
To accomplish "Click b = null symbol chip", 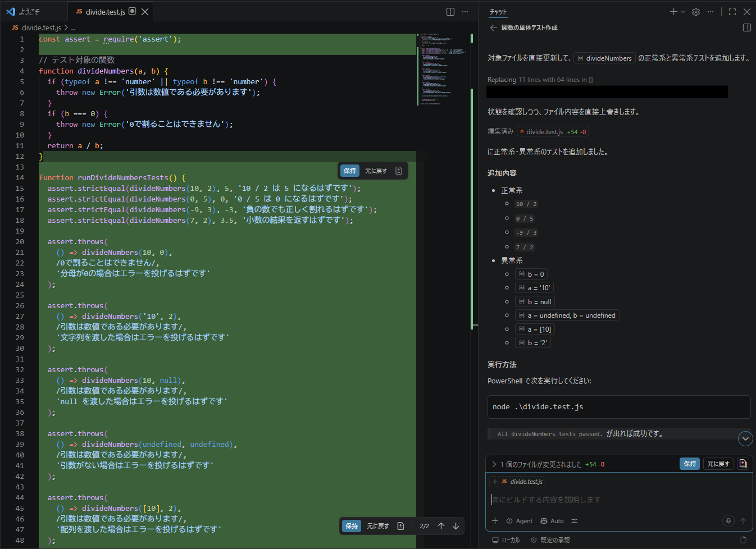I will [x=535, y=302].
